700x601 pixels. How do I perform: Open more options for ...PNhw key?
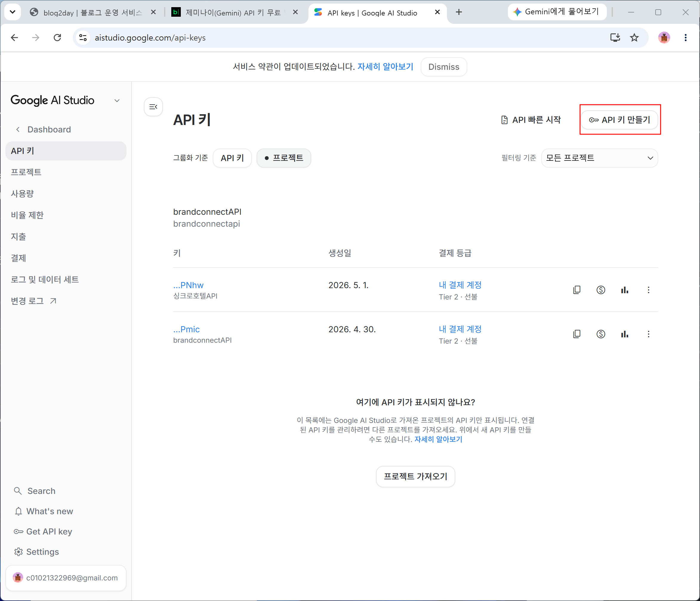pyautogui.click(x=648, y=290)
